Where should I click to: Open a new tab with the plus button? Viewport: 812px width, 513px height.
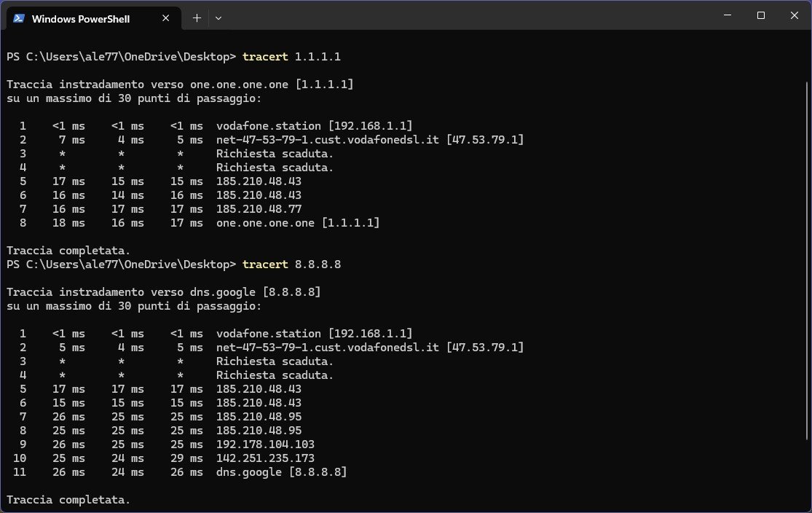pos(197,18)
